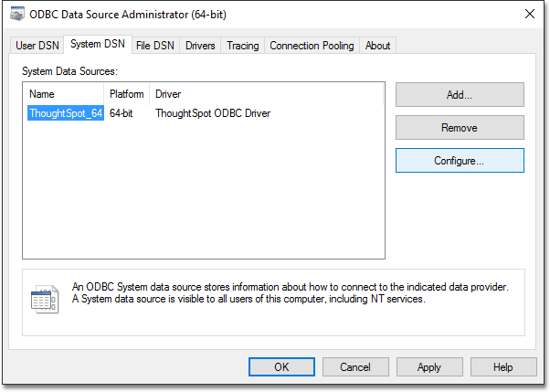Click the ODBC app icon in title bar

20,15
